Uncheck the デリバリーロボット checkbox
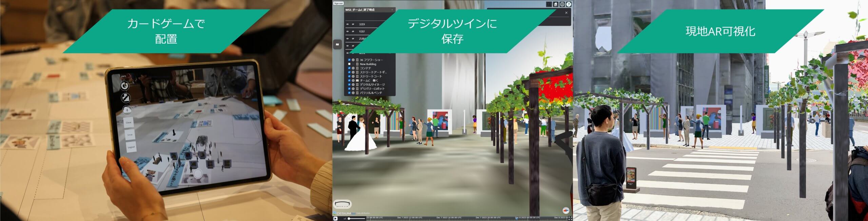 click(349, 88)
